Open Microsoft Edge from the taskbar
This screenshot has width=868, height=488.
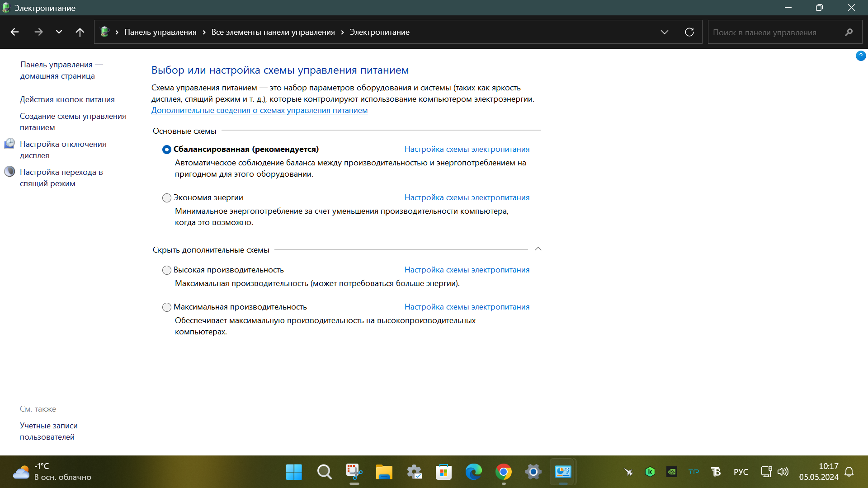coord(473,472)
